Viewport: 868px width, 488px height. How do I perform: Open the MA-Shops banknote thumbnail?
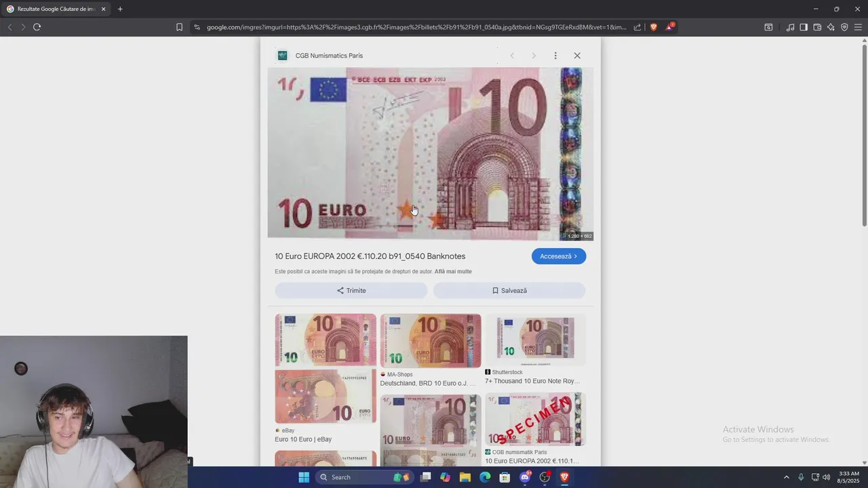(x=431, y=341)
